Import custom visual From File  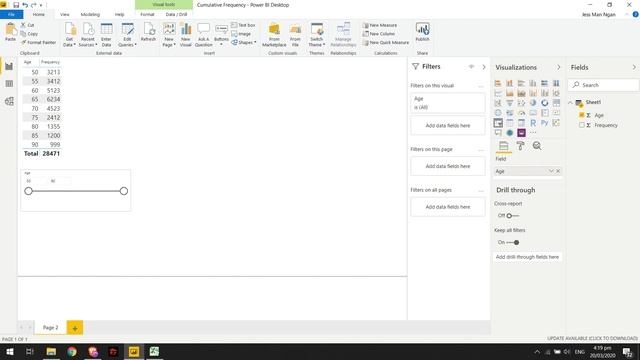[295, 34]
